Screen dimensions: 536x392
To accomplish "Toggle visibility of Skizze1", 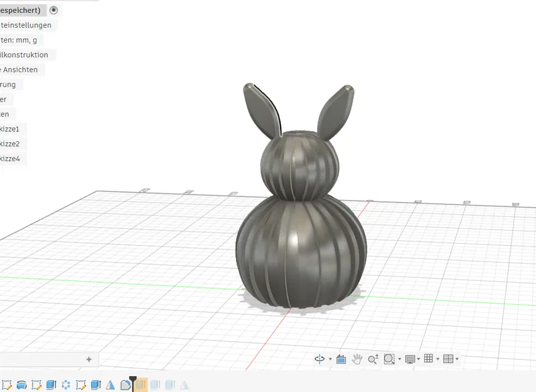I will [9, 129].
